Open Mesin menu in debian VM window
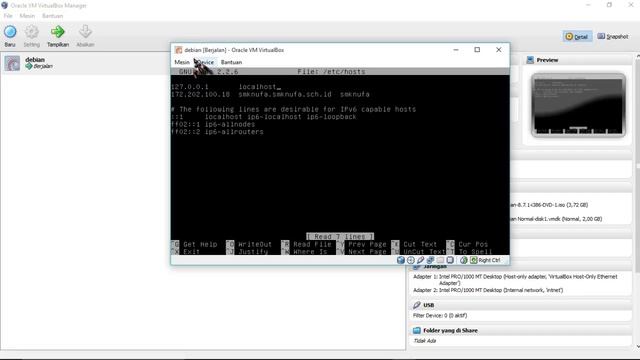Screen dimensions: 640x360 182,62
